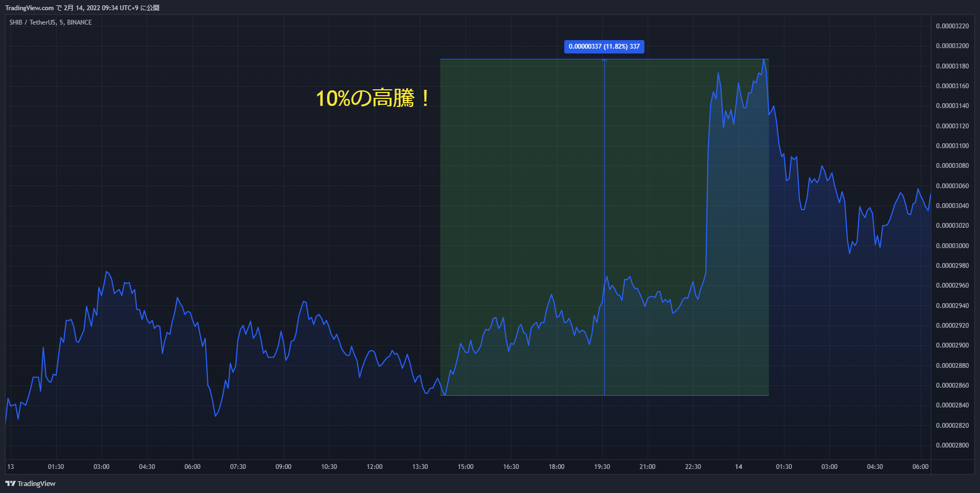The width and height of the screenshot is (980, 493).
Task: Click the 0.00003020 price axis label
Action: point(952,226)
